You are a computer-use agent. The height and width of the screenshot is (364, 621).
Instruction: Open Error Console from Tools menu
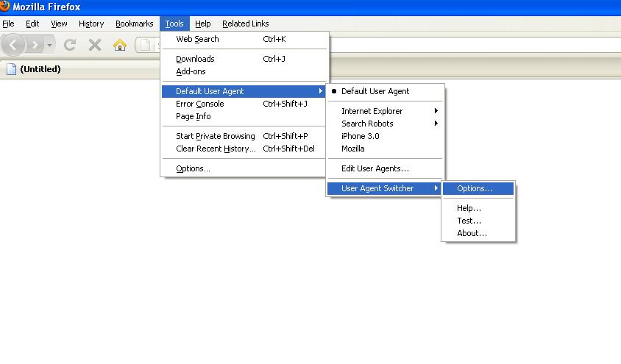[244, 104]
